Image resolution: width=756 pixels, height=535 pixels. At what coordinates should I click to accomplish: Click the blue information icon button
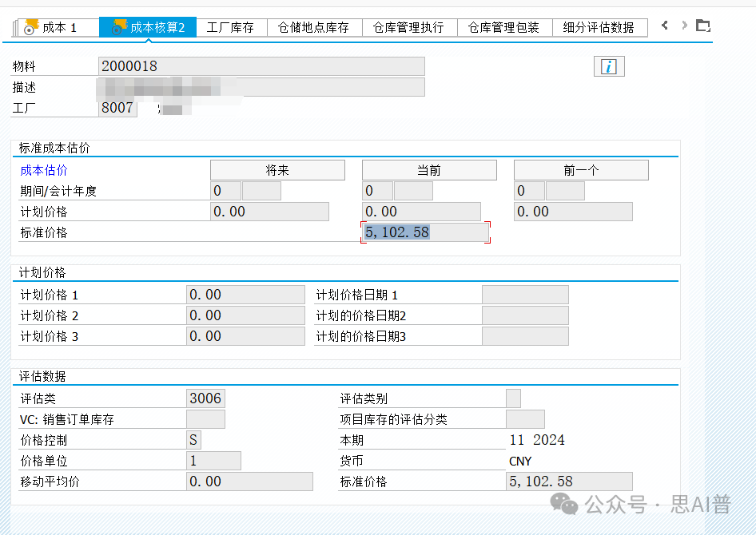[609, 67]
